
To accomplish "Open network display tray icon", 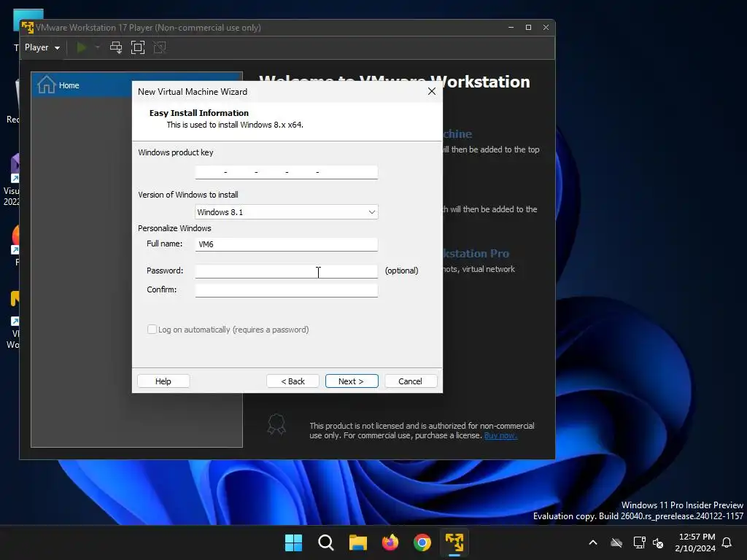I will point(639,542).
